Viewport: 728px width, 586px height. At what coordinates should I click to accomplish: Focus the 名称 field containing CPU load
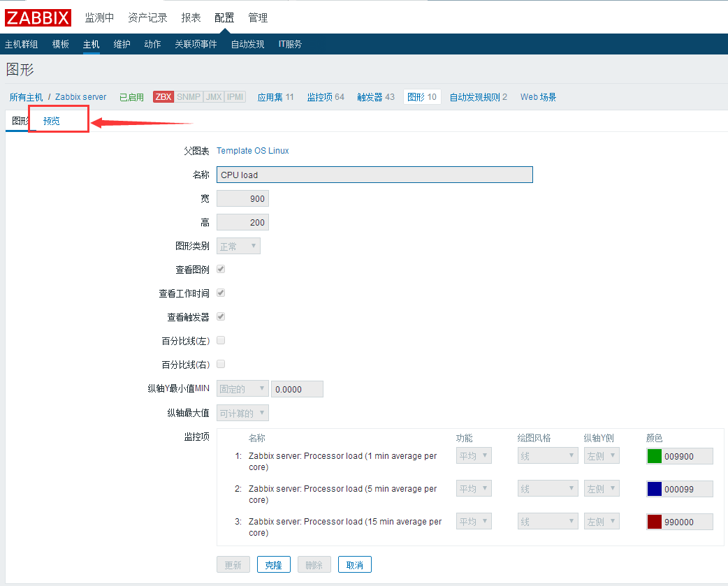coord(374,175)
